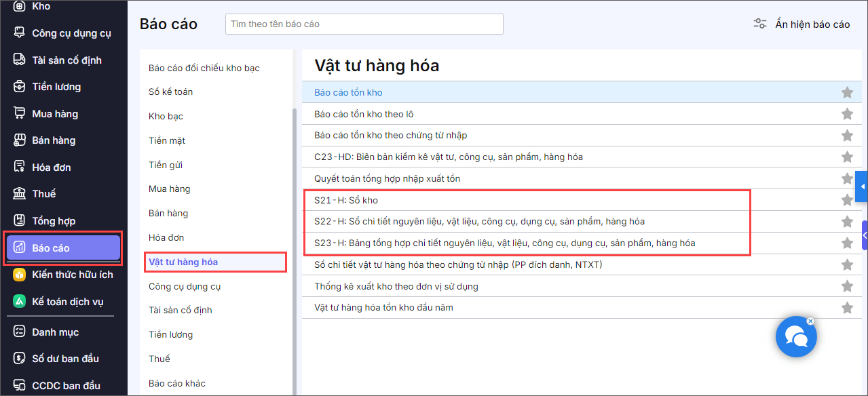The width and height of the screenshot is (868, 396).
Task: Click the collapse chevron on right edge
Action: tap(865, 235)
